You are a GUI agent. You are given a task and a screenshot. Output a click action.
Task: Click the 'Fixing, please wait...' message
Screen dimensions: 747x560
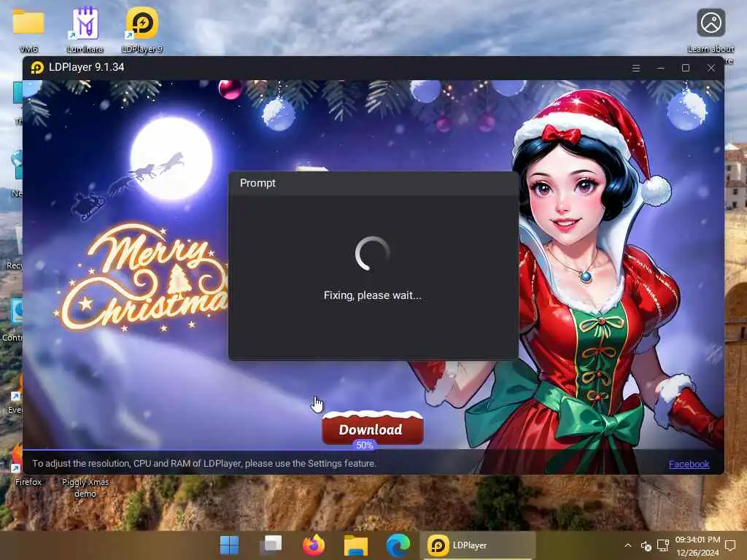pos(373,295)
